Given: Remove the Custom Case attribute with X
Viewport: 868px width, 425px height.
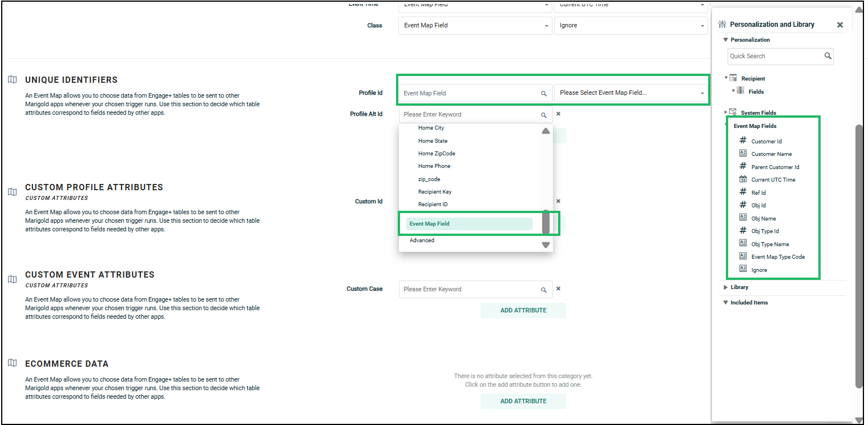Looking at the screenshot, I should [558, 289].
